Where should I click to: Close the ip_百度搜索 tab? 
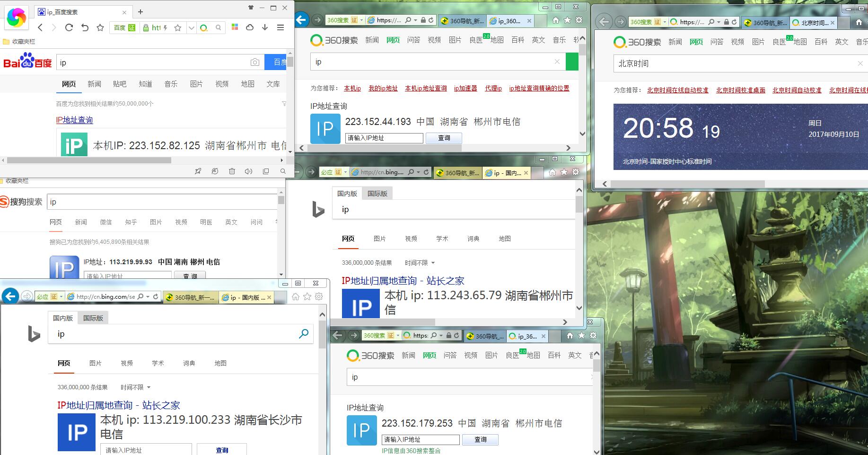pyautogui.click(x=124, y=12)
